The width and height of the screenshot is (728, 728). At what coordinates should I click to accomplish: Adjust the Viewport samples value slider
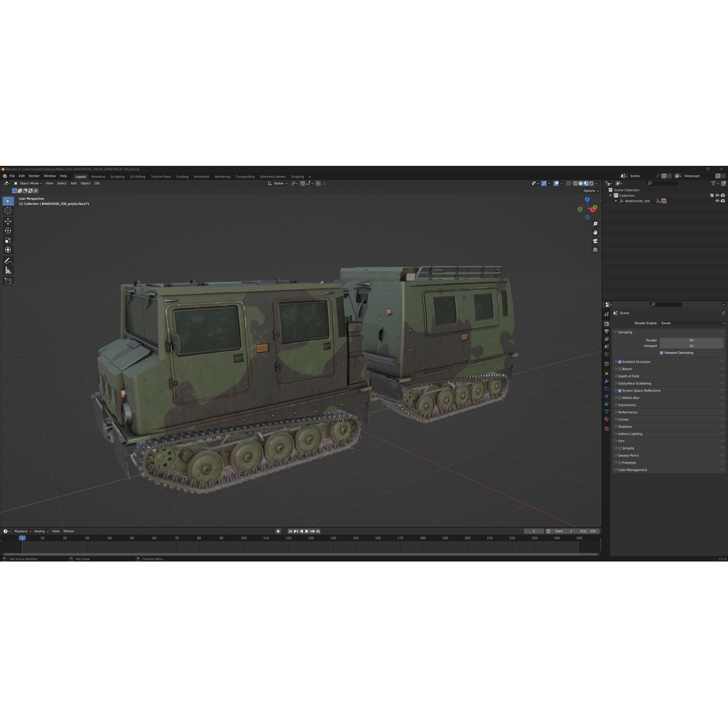tap(692, 346)
